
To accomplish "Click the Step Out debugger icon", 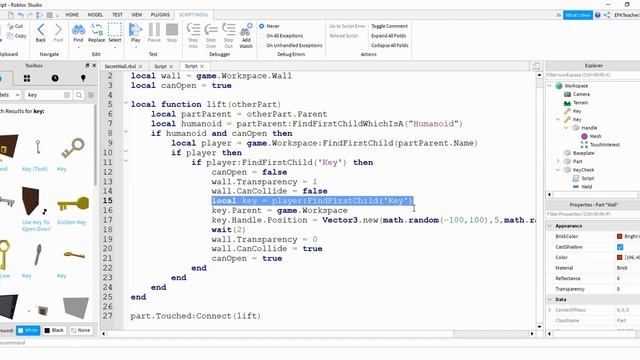I will [229, 30].
